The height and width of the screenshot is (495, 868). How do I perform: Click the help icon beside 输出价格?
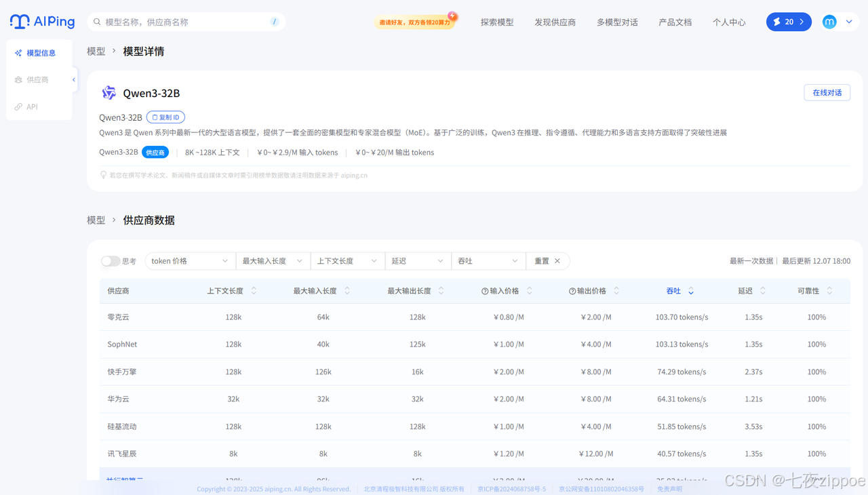(572, 291)
